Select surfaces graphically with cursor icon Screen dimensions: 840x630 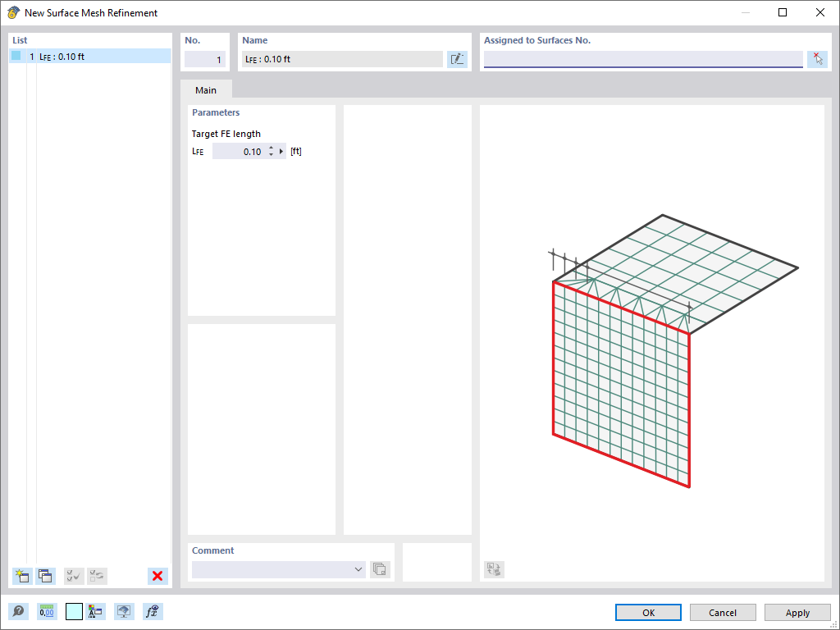[x=817, y=58]
